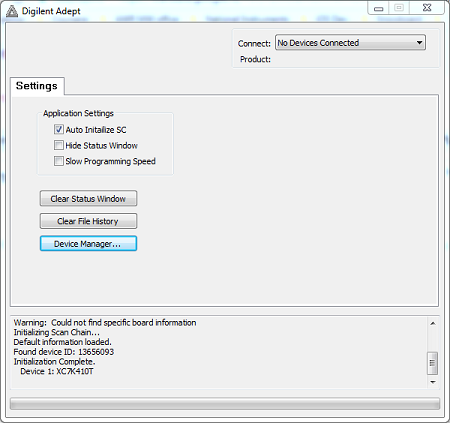Click the status log scrollbar thumb
450x423 pixels.
pyautogui.click(x=433, y=363)
